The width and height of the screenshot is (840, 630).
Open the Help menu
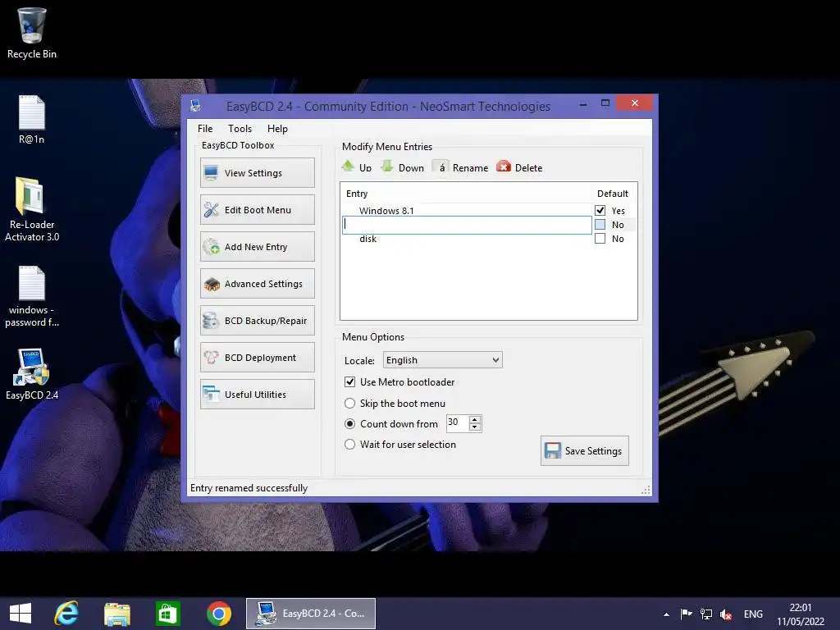point(277,129)
